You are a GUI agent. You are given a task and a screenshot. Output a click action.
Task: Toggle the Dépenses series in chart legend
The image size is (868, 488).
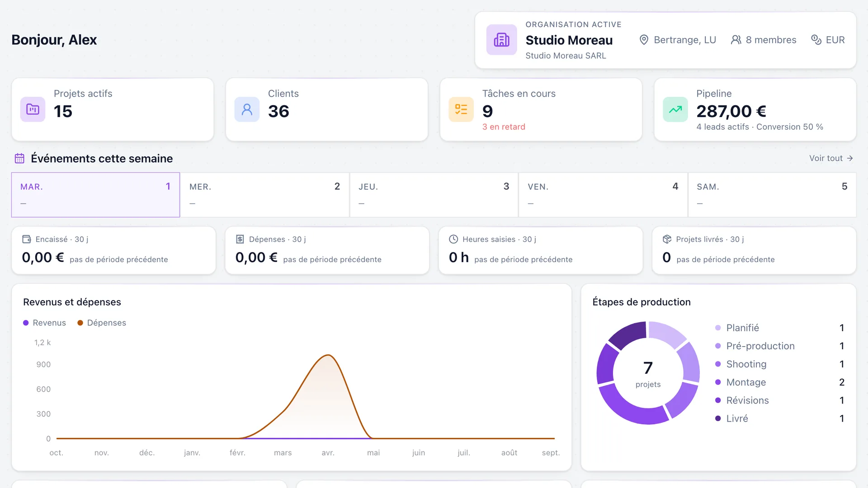102,323
